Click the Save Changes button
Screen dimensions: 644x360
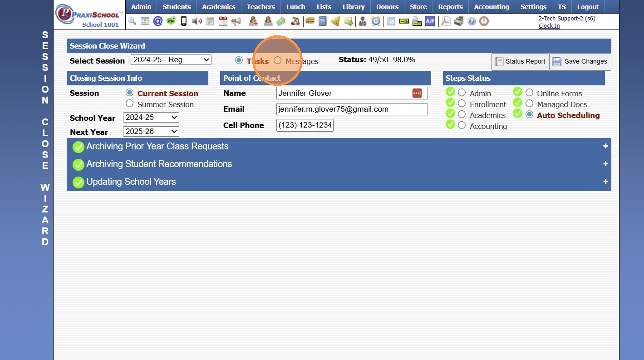coord(580,62)
